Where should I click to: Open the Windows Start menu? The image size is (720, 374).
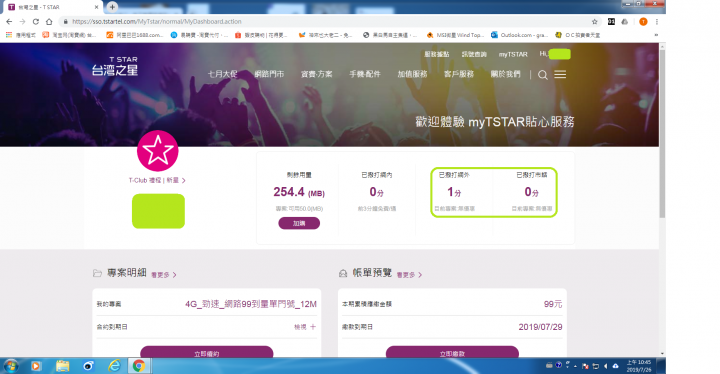[x=11, y=366]
